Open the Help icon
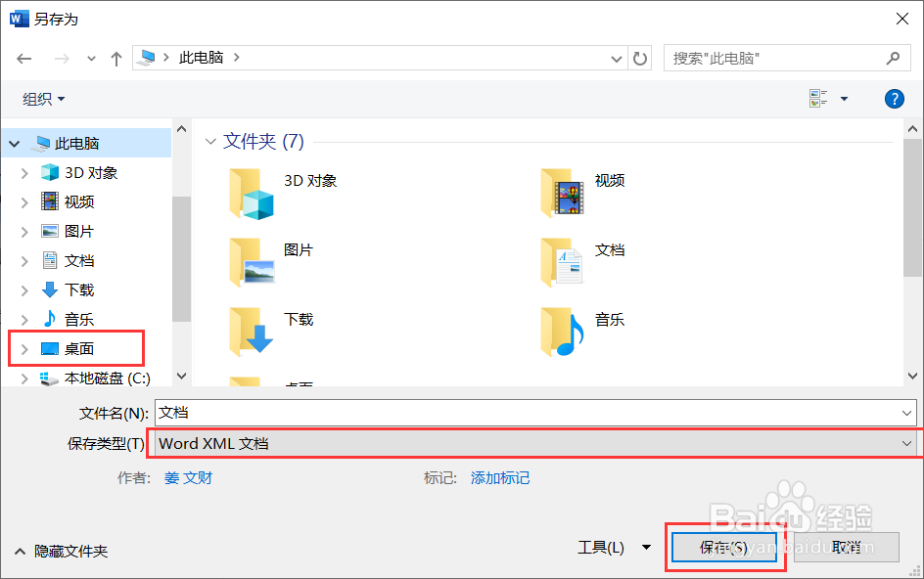Image resolution: width=924 pixels, height=579 pixels. click(894, 98)
